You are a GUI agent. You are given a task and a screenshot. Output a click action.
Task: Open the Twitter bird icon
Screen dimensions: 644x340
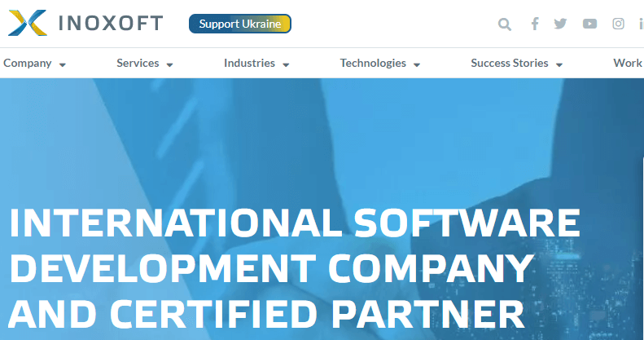[x=560, y=24]
